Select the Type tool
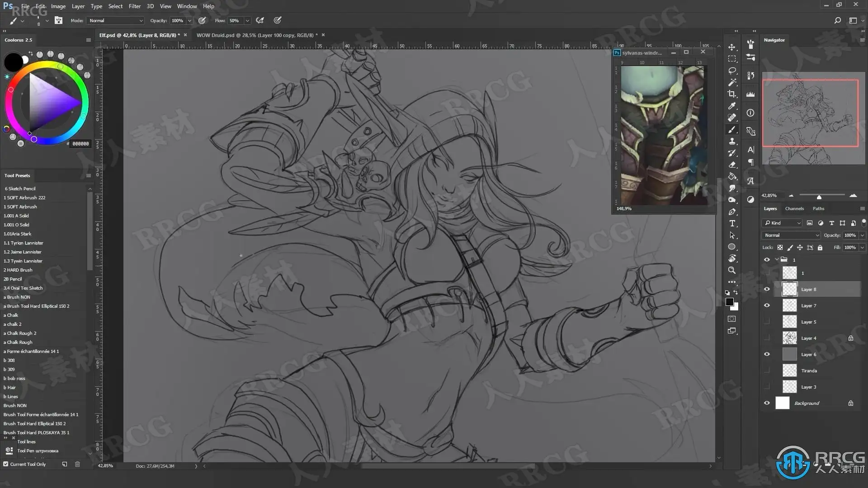The image size is (868, 488). pyautogui.click(x=732, y=223)
